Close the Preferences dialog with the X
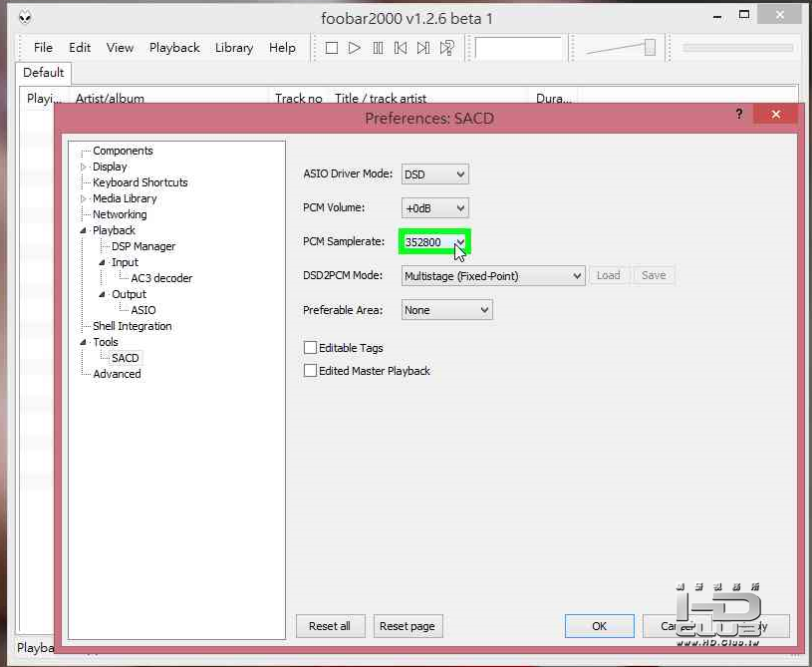812x667 pixels. [x=775, y=114]
